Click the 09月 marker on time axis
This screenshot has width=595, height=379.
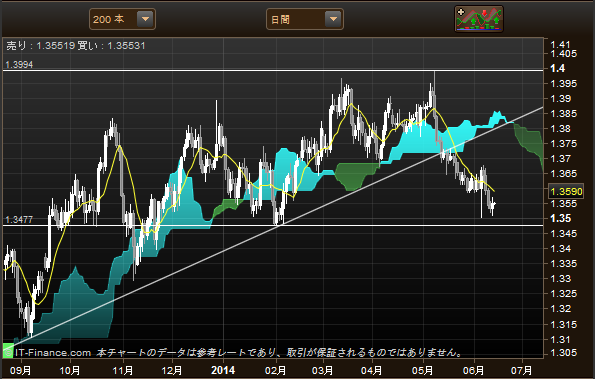[20, 370]
